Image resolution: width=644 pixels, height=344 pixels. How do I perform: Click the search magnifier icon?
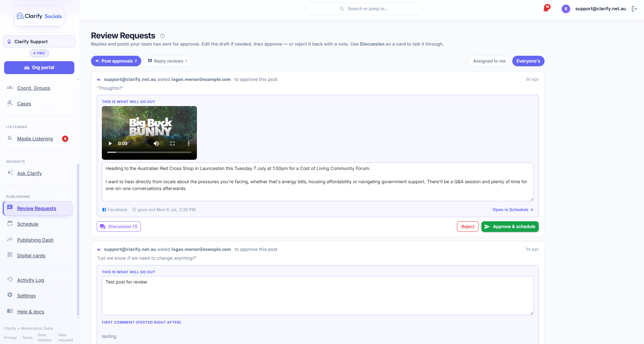click(342, 9)
